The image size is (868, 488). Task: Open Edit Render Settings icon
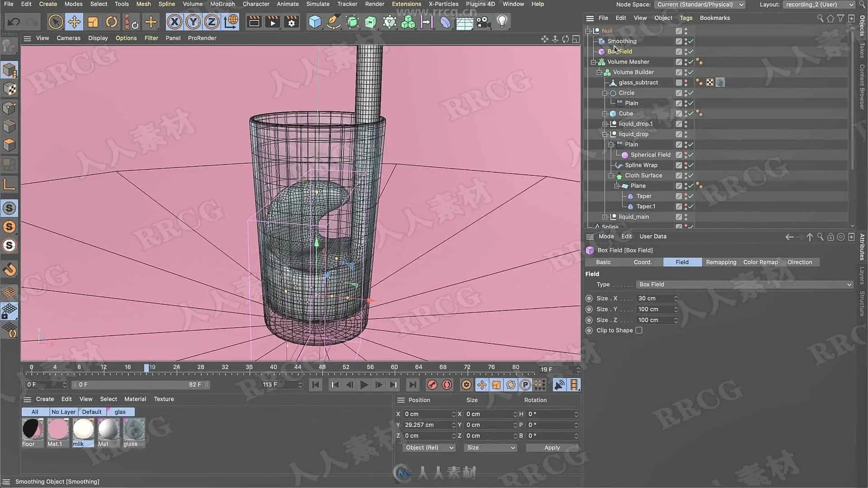(292, 22)
